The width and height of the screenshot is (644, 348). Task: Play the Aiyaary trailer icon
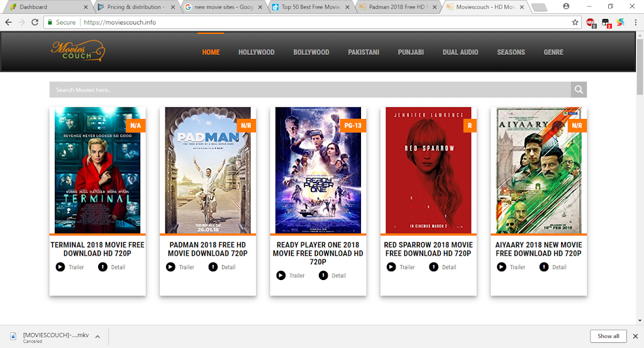click(501, 267)
